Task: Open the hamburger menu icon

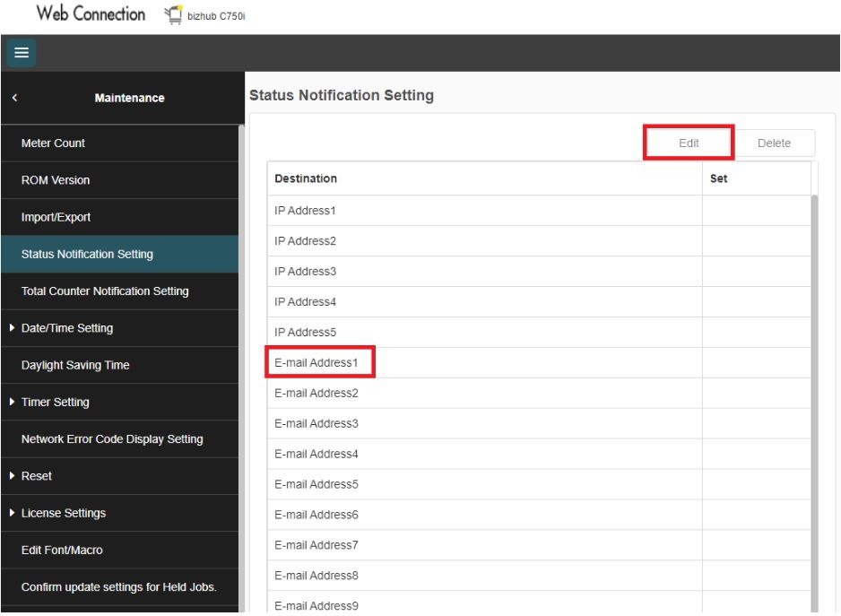Action: point(19,53)
